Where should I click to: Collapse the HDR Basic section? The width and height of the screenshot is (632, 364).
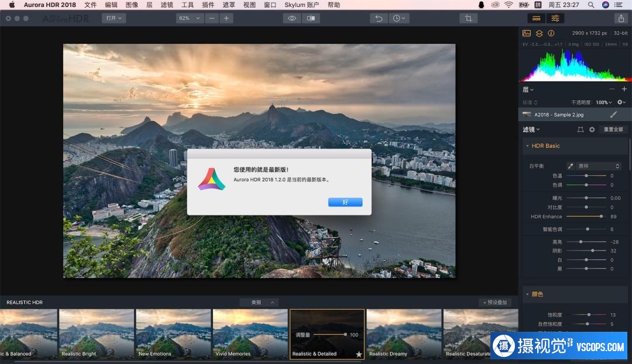(527, 146)
